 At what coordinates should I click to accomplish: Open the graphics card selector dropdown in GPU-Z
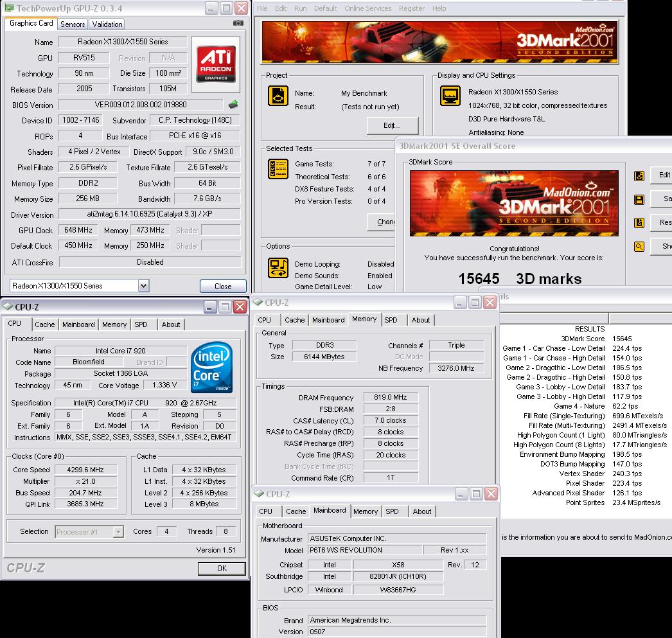pyautogui.click(x=143, y=285)
